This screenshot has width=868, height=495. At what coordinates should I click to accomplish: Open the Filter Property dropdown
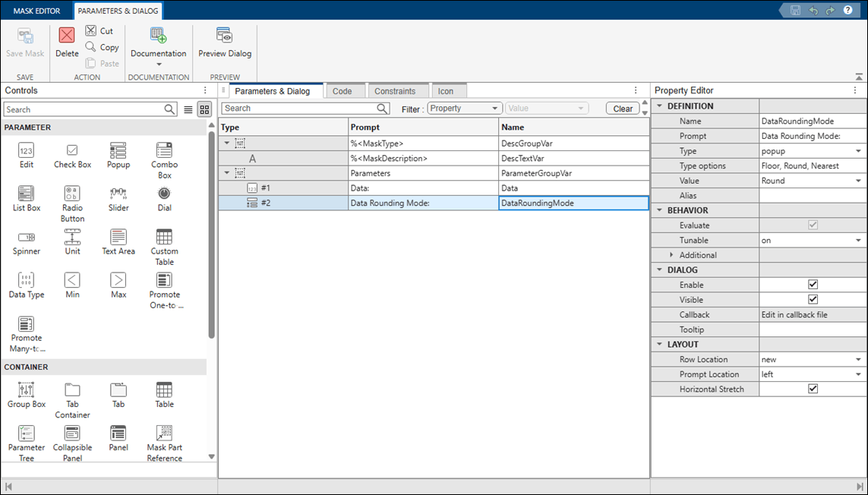click(465, 109)
